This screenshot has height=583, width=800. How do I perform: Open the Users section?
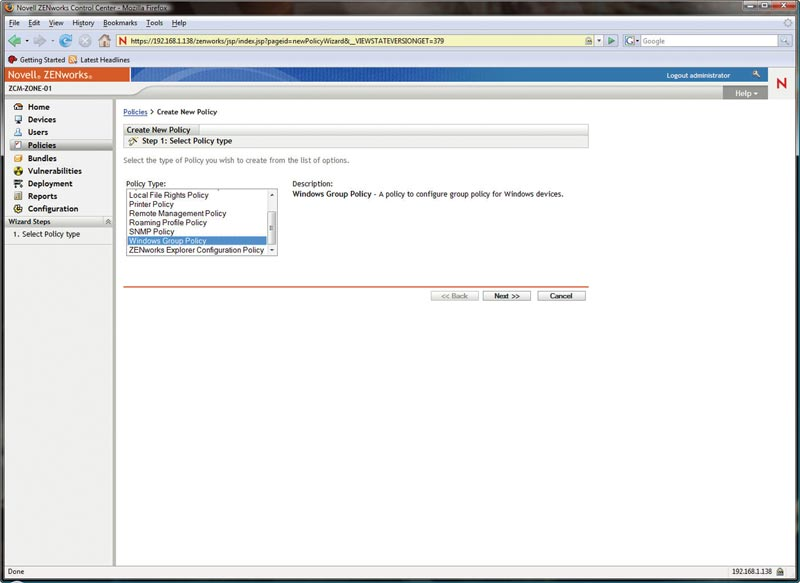tap(38, 132)
